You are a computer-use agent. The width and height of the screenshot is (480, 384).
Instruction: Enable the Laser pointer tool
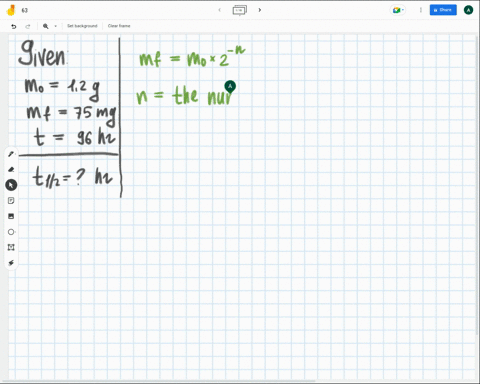pyautogui.click(x=11, y=263)
